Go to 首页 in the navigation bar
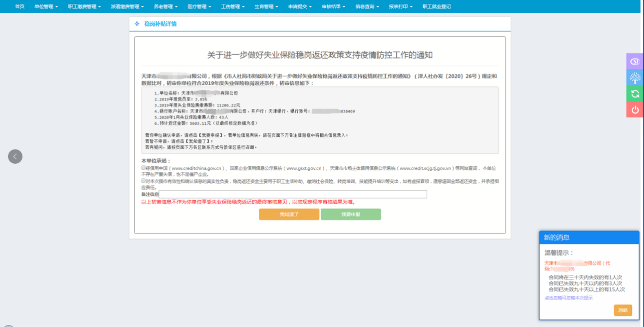This screenshot has height=327, width=644. 20,7
